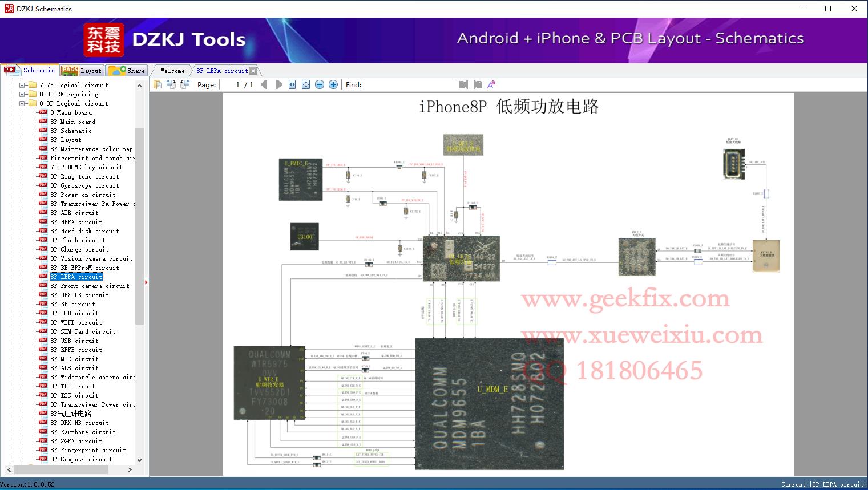Click the tree panel scroll-down arrow
The image size is (868, 490).
tap(139, 460)
